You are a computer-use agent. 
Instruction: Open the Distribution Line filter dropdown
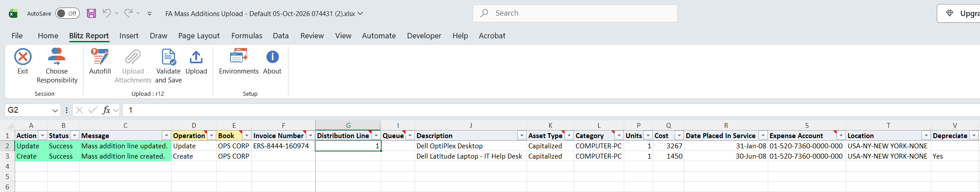tap(376, 135)
